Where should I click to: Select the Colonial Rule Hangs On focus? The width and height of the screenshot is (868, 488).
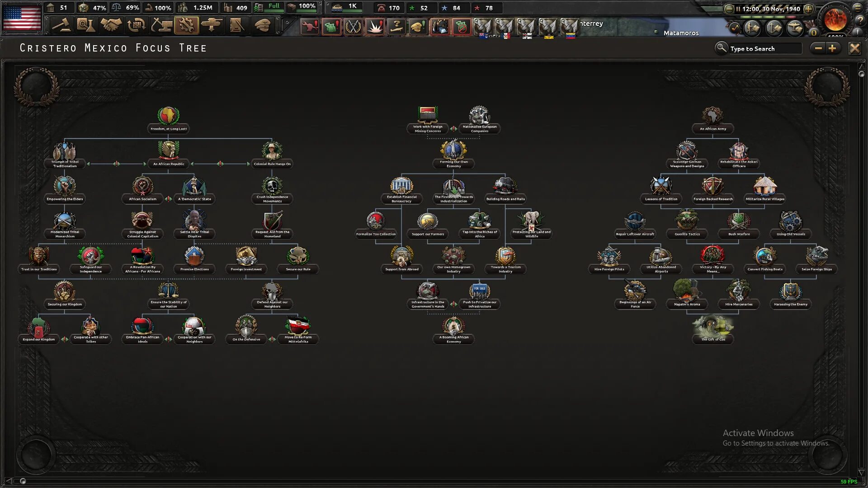pos(272,155)
